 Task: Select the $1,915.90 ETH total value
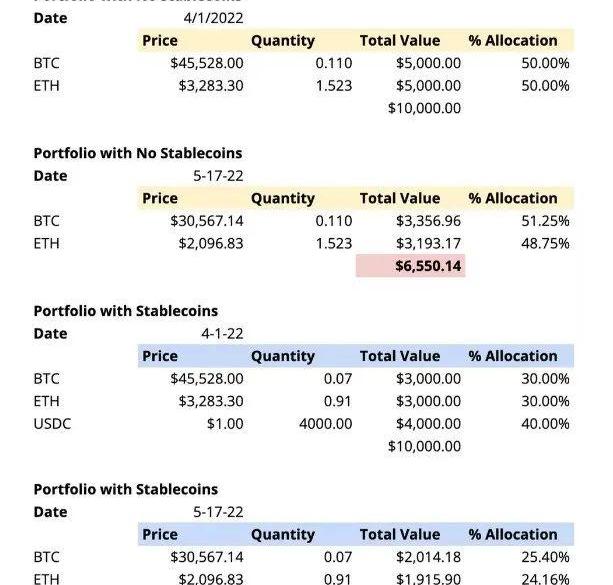pos(428,578)
